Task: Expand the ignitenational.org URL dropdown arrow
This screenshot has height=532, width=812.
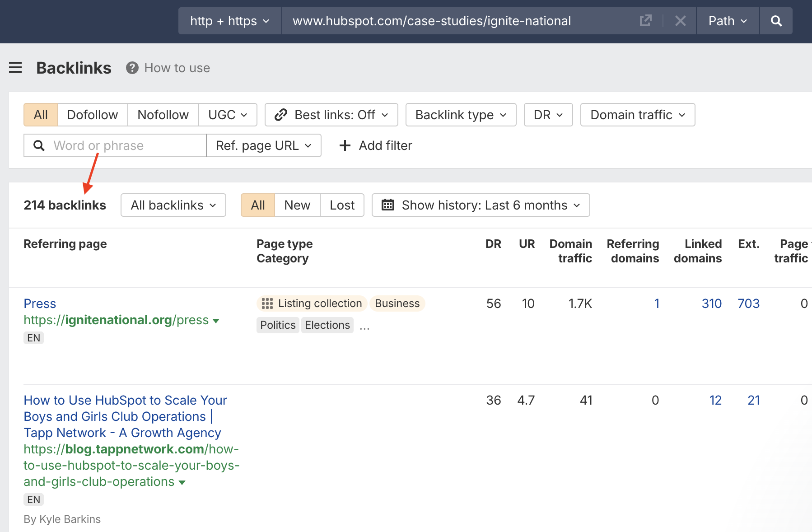Action: 216,321
